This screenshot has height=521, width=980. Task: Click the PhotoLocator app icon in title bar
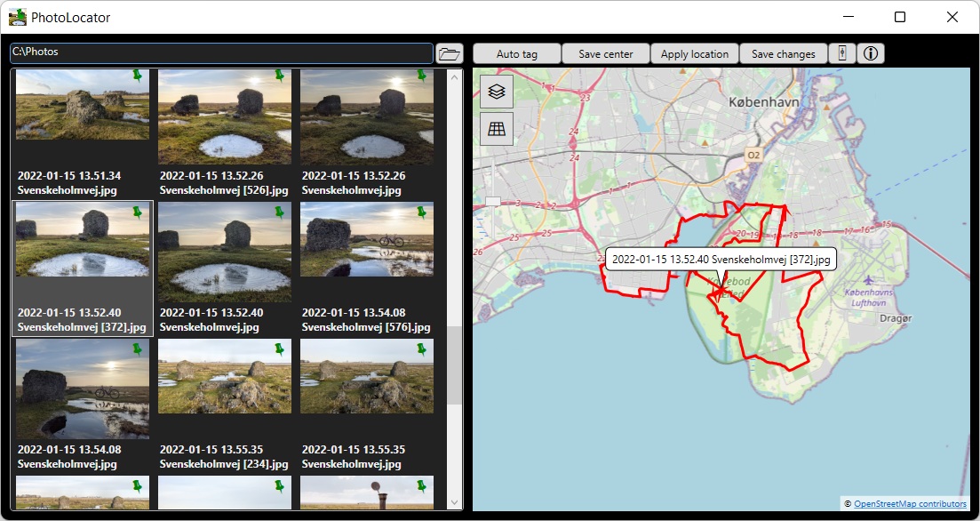coord(18,17)
